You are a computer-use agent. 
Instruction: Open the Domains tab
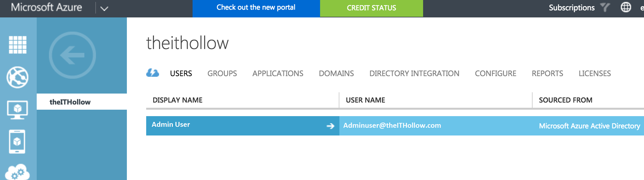point(336,74)
